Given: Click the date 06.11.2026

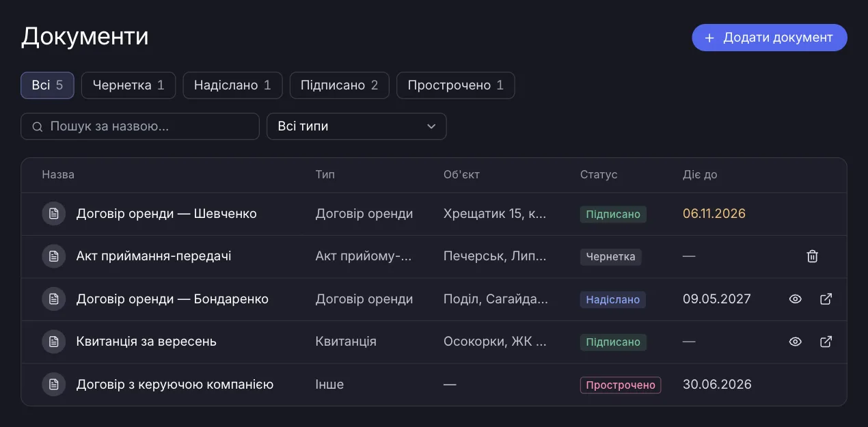Looking at the screenshot, I should [714, 214].
